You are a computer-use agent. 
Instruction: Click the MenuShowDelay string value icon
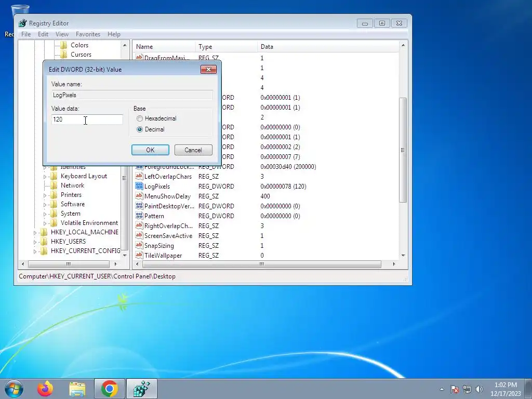[x=139, y=196]
